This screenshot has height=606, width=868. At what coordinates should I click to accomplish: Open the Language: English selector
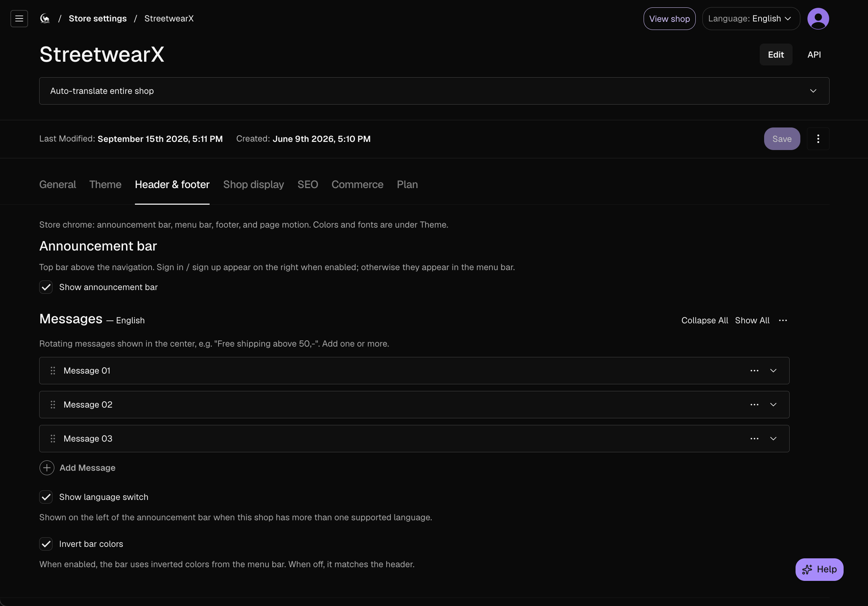pos(751,18)
